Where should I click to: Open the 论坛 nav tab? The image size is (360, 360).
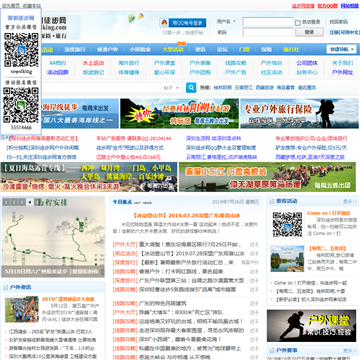[x=222, y=50]
